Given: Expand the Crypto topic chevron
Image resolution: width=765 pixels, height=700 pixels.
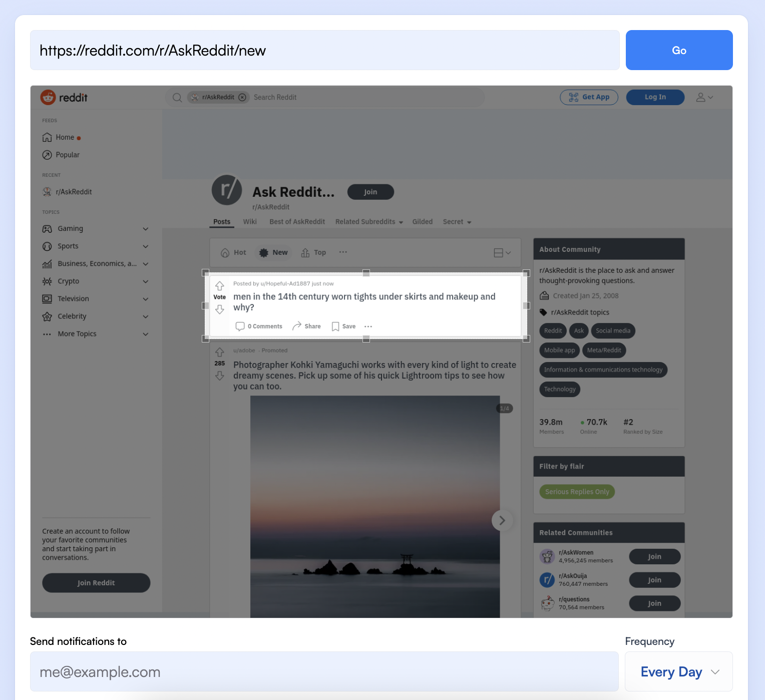Looking at the screenshot, I should tap(146, 281).
